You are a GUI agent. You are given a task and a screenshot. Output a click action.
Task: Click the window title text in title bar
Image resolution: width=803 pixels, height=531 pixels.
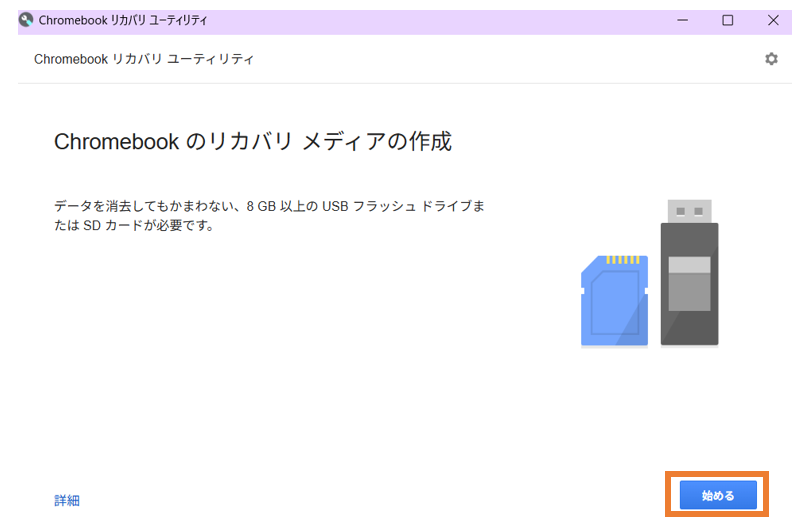point(123,20)
